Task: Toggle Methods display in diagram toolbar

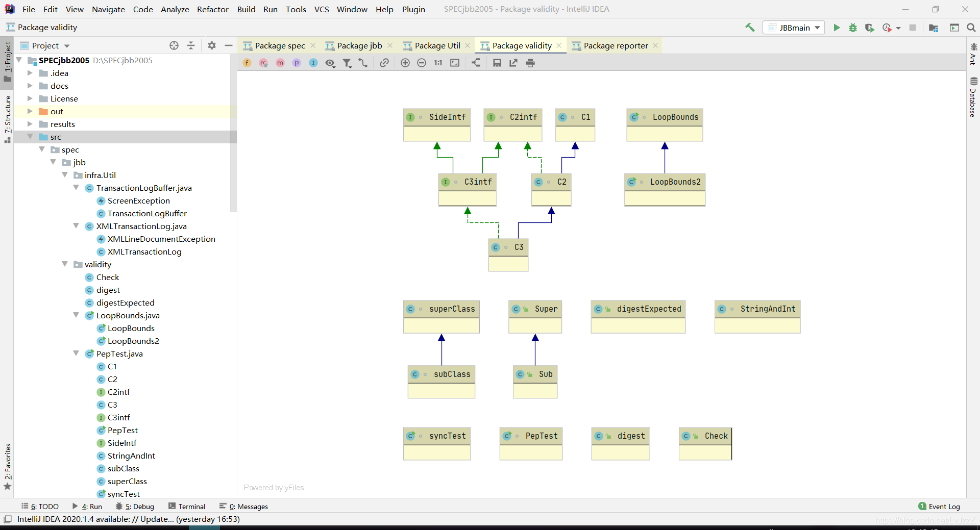Action: (x=280, y=63)
